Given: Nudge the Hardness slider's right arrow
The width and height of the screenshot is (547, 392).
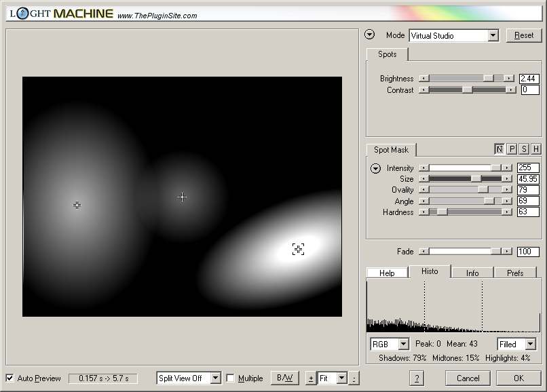Looking at the screenshot, I should [507, 212].
